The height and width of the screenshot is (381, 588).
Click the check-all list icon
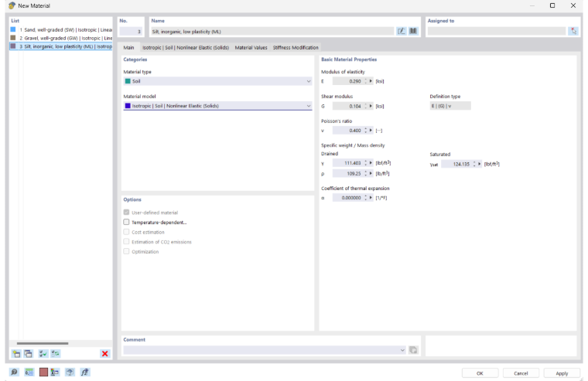(x=43, y=354)
